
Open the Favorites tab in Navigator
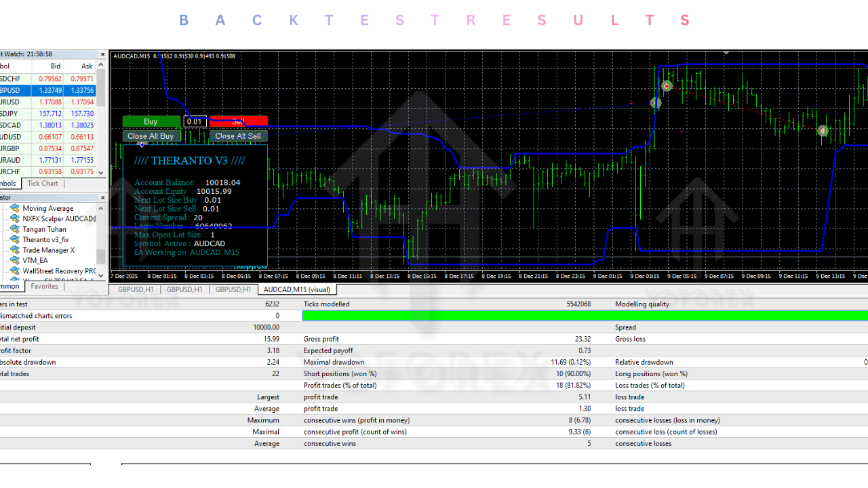click(x=44, y=286)
